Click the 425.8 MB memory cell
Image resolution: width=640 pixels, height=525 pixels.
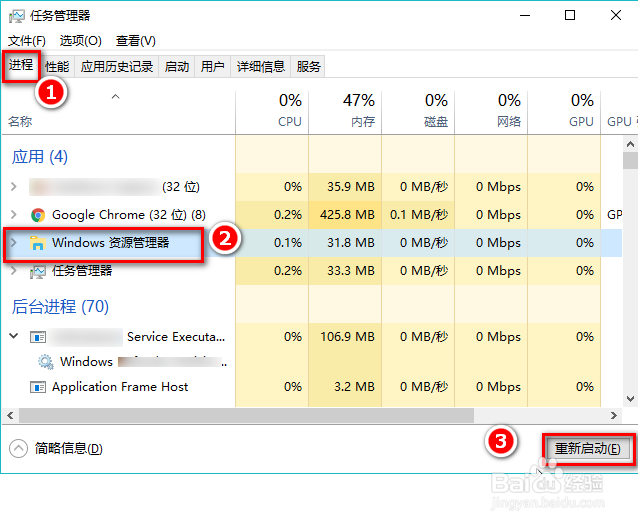tap(347, 215)
